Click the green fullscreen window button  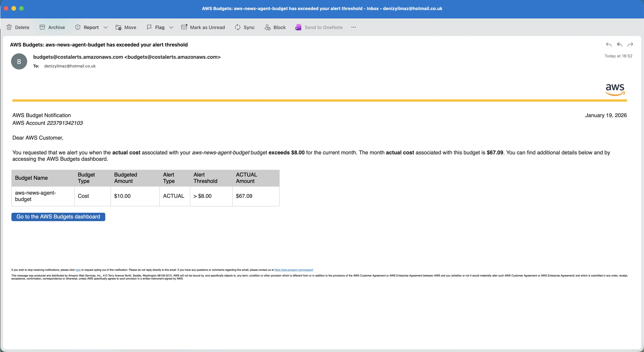(21, 9)
